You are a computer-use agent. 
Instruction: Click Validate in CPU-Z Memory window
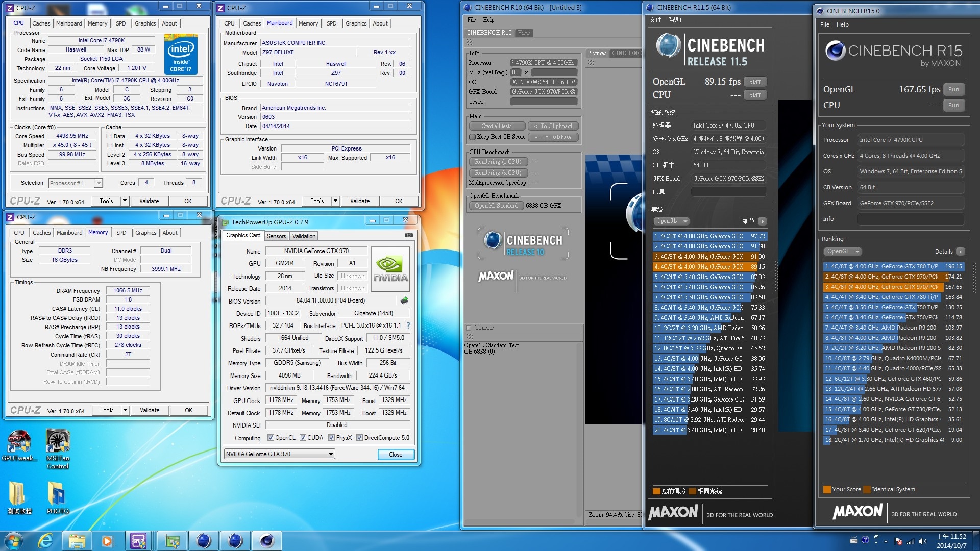[x=150, y=410]
